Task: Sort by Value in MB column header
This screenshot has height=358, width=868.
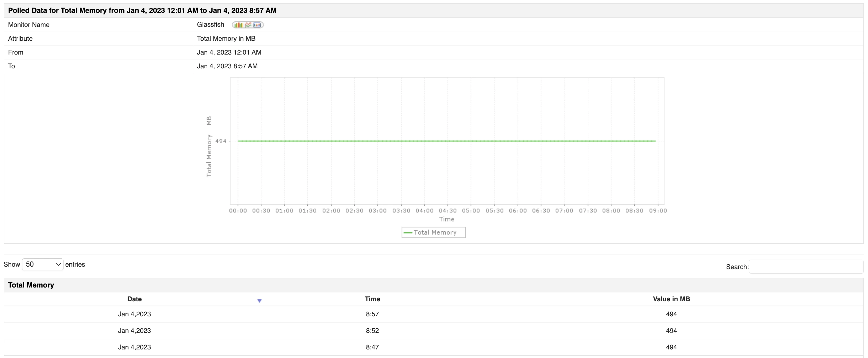Action: [671, 299]
